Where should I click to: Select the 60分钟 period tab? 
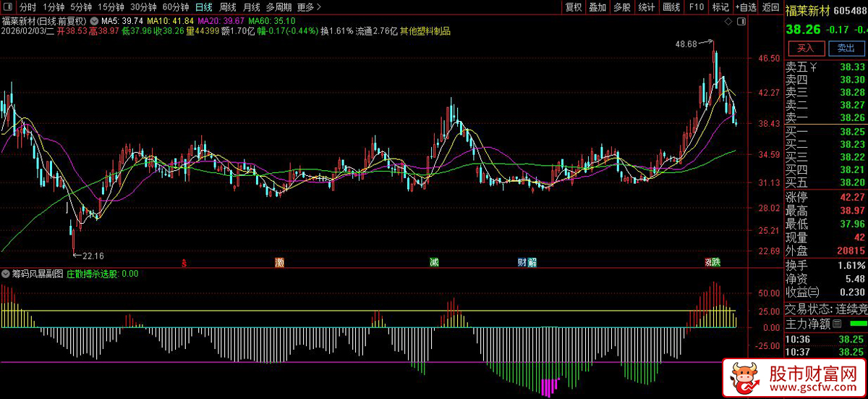176,7
